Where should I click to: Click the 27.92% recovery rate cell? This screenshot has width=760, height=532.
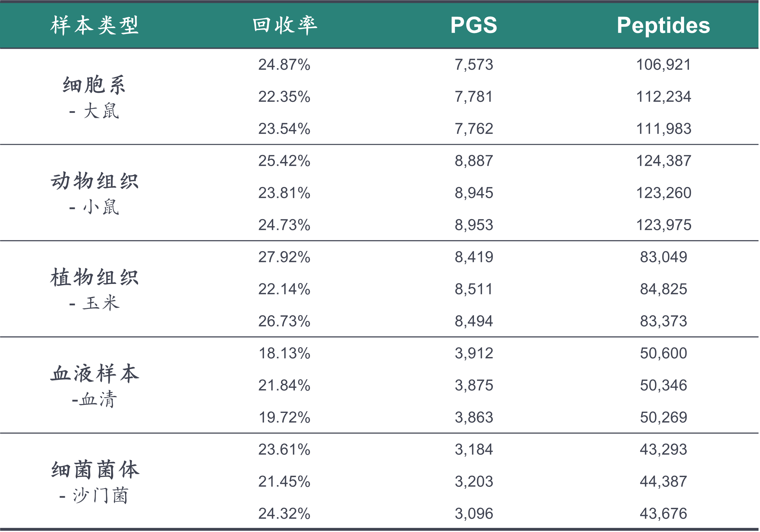point(284,257)
